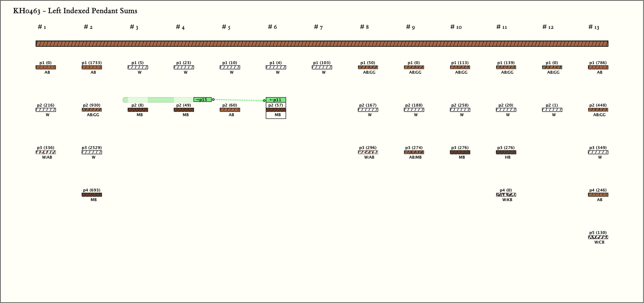Click the ←p11 green tag
The height and width of the screenshot is (303, 644).
pyautogui.click(x=276, y=100)
